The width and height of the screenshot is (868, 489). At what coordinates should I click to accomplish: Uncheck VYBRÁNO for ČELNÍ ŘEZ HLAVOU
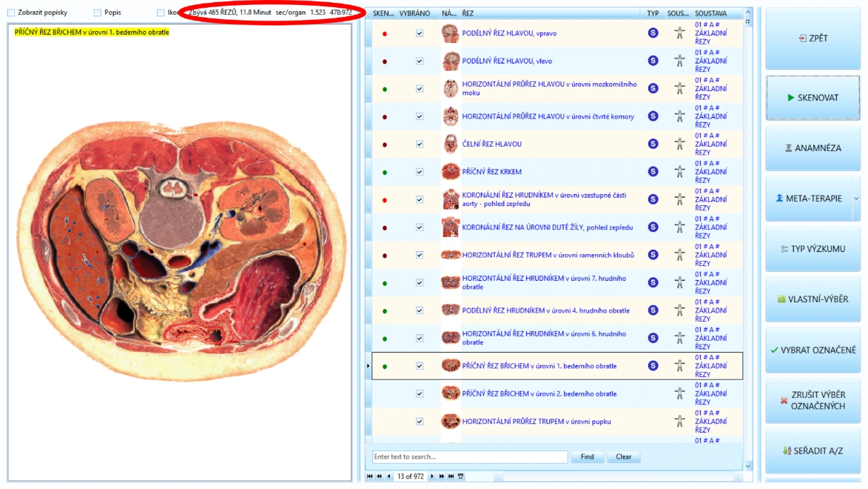pos(420,144)
